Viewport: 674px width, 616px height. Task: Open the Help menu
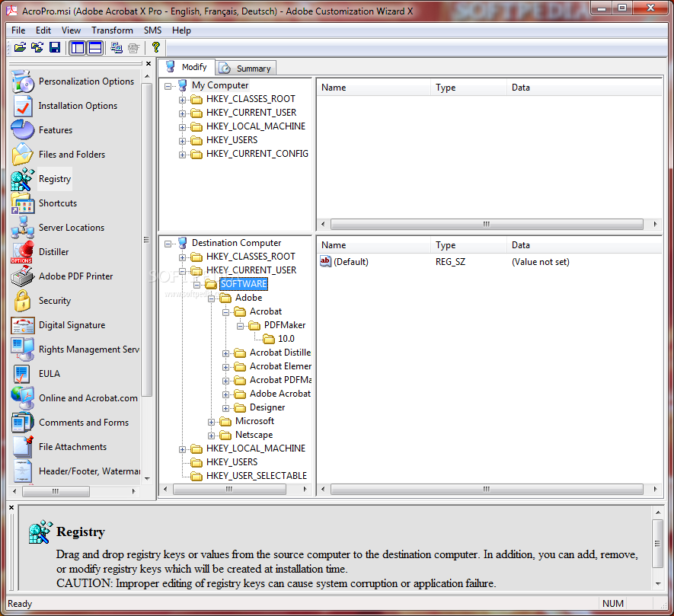[181, 30]
